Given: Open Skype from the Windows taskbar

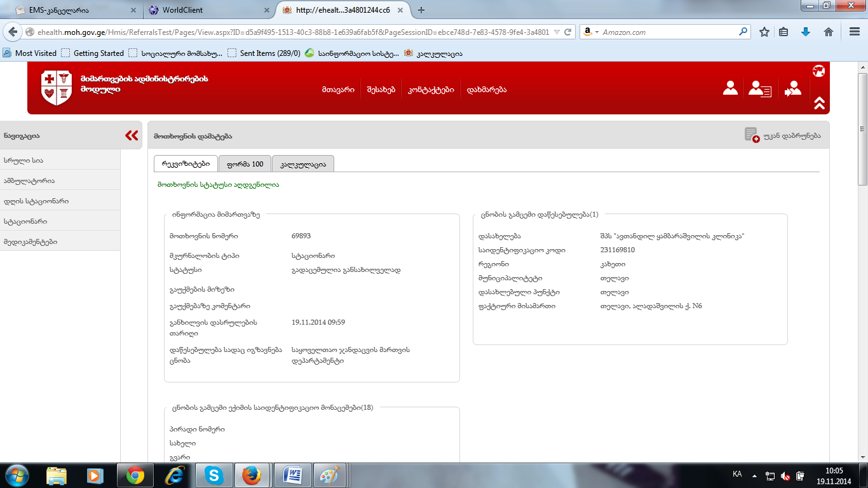Looking at the screenshot, I should (214, 475).
